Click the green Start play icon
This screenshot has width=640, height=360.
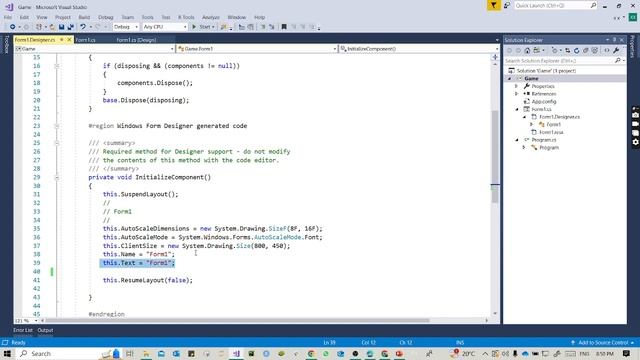[x=194, y=27]
